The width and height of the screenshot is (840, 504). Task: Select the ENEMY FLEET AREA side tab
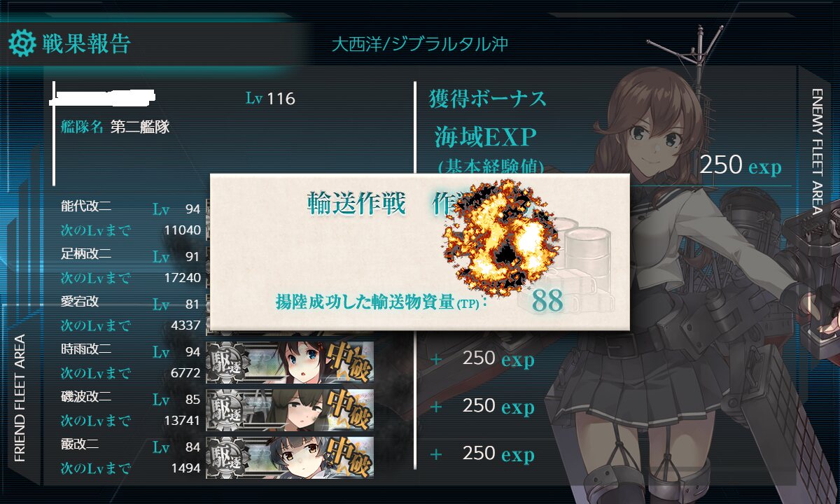(x=817, y=150)
